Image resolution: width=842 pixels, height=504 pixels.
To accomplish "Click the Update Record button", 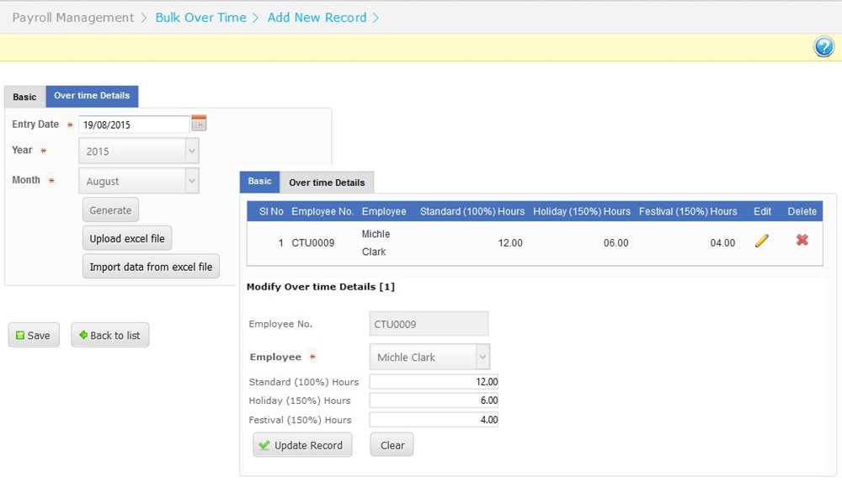I will click(x=302, y=445).
